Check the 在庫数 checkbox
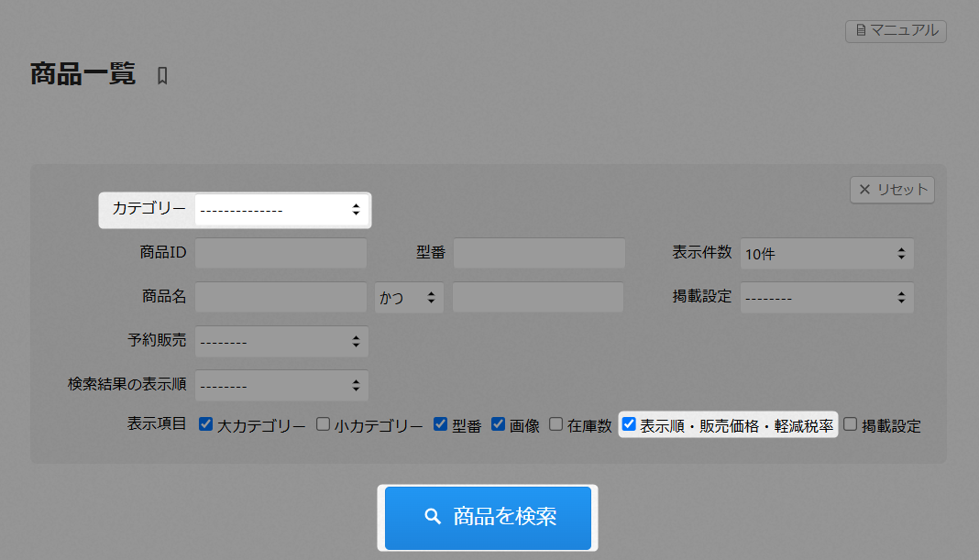This screenshot has width=979, height=560. click(556, 424)
